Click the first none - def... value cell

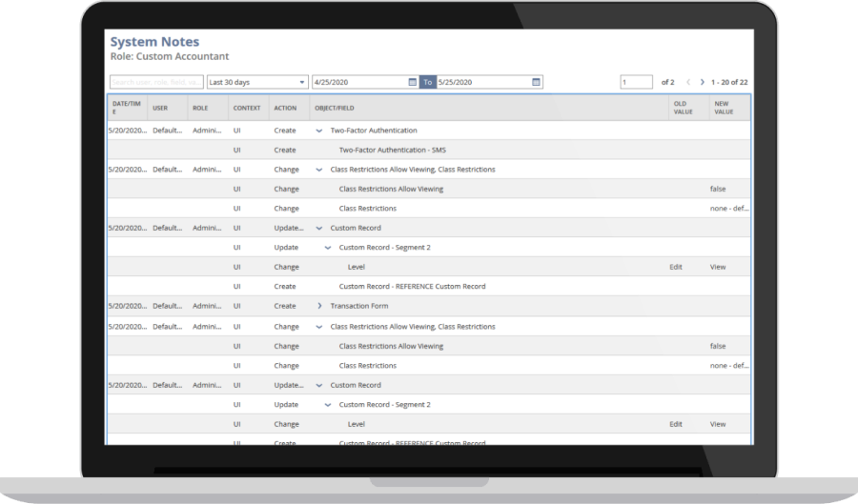[x=729, y=209]
